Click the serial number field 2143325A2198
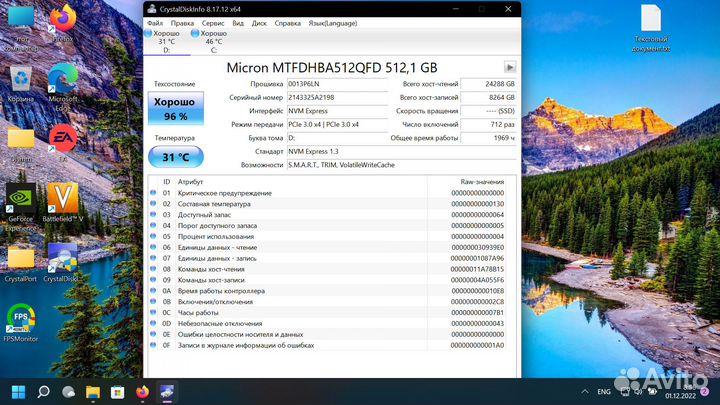 (x=338, y=97)
